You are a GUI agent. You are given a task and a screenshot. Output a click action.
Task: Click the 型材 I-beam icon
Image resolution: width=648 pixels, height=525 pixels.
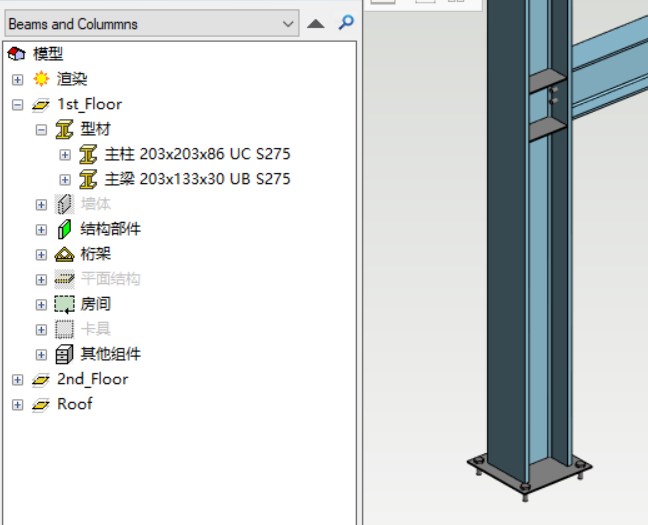pos(64,129)
